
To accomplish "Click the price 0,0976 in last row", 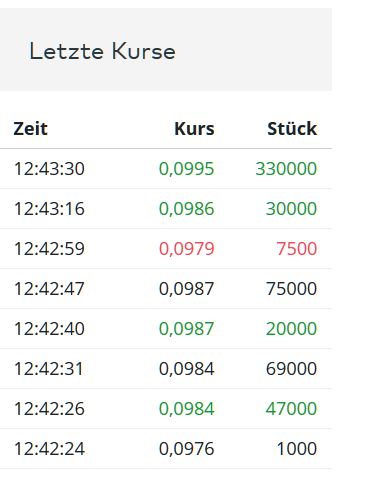I will coord(186,449).
